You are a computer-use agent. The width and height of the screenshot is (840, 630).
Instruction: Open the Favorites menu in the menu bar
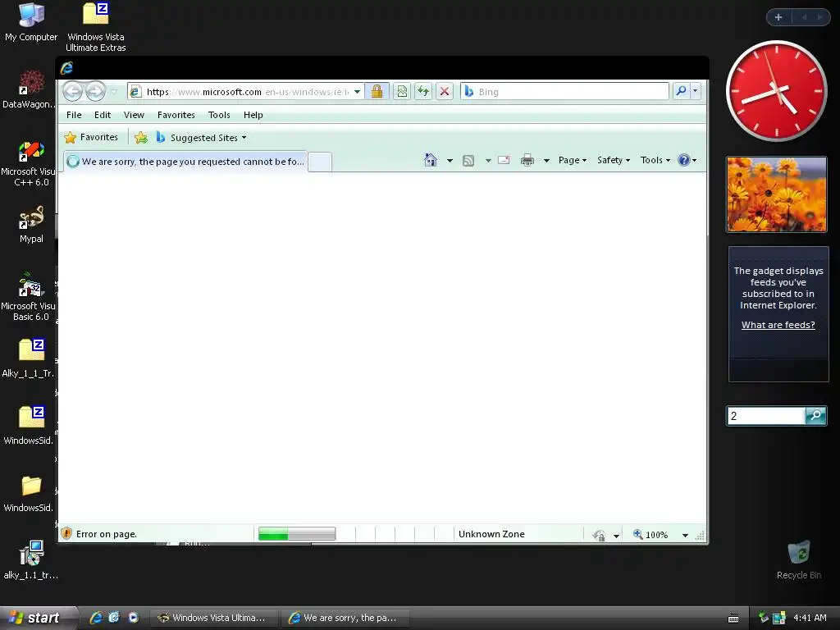[x=176, y=115]
